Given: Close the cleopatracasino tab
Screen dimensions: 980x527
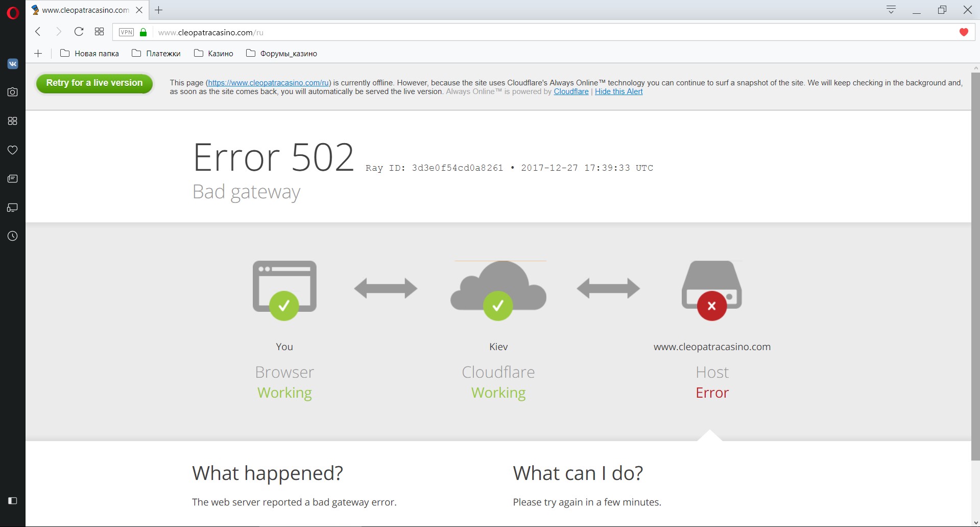Looking at the screenshot, I should (x=139, y=10).
